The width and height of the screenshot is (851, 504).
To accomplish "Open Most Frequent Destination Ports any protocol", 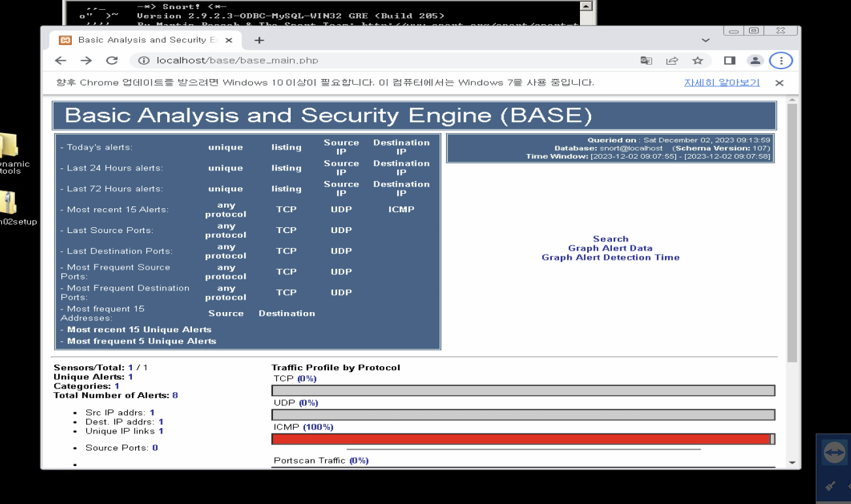I will coord(225,293).
